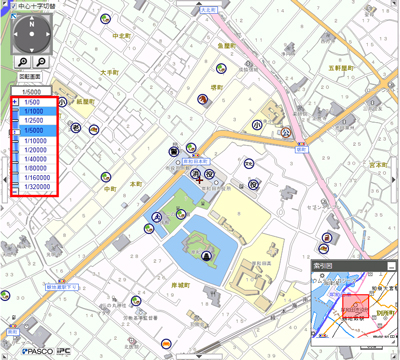Click the left magnifier zoom button
Image resolution: width=400 pixels, height=360 pixels.
(x=23, y=62)
